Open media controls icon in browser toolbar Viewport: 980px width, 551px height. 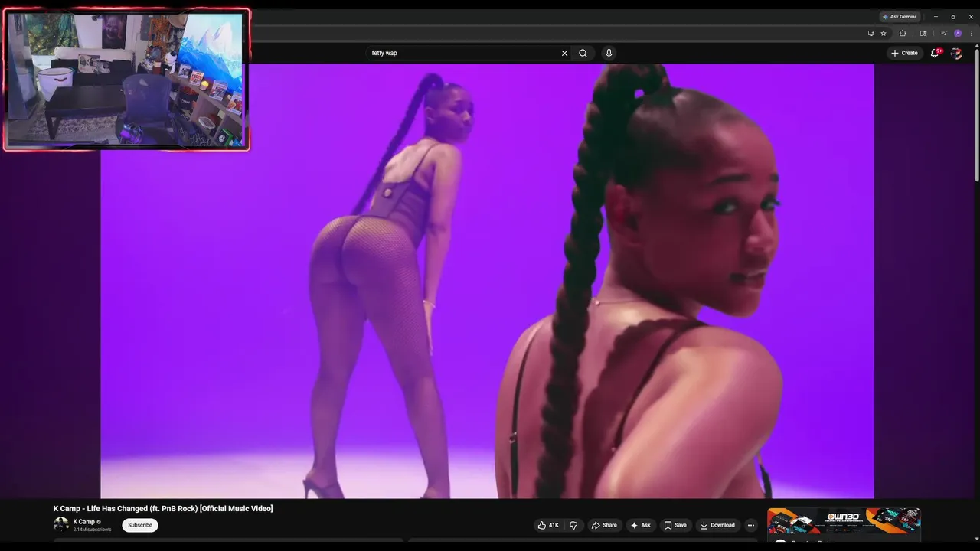click(943, 33)
